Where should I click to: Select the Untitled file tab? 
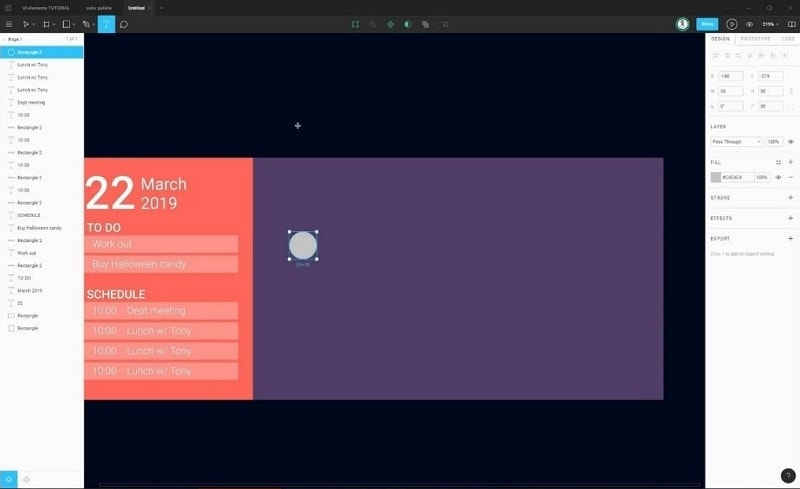(136, 8)
